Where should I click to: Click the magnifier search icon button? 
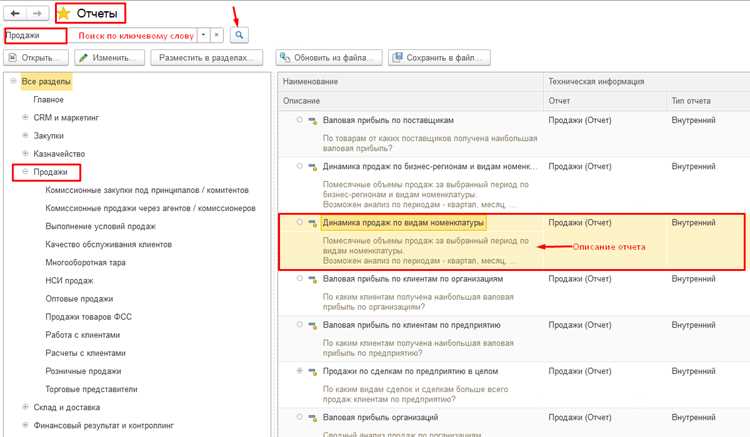coord(239,35)
